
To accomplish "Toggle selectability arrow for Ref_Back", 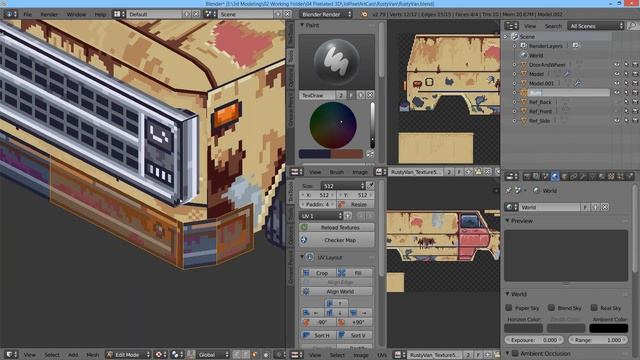I will pyautogui.click(x=626, y=102).
